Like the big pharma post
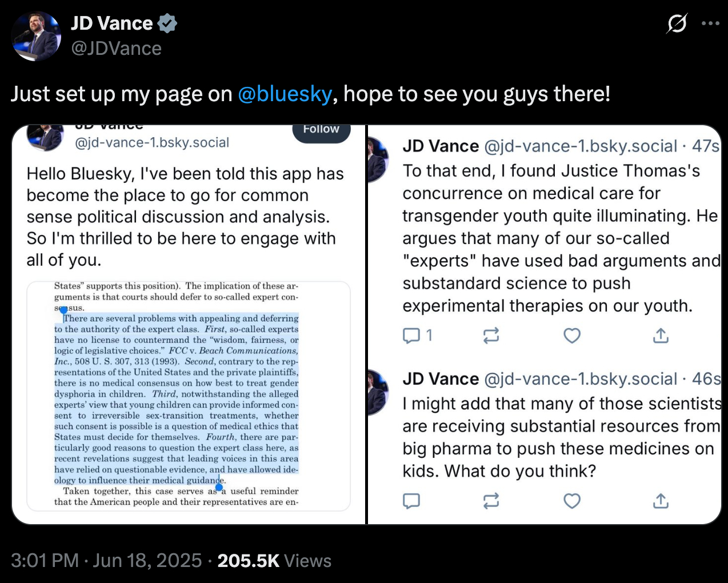This screenshot has height=583, width=728. click(x=572, y=501)
